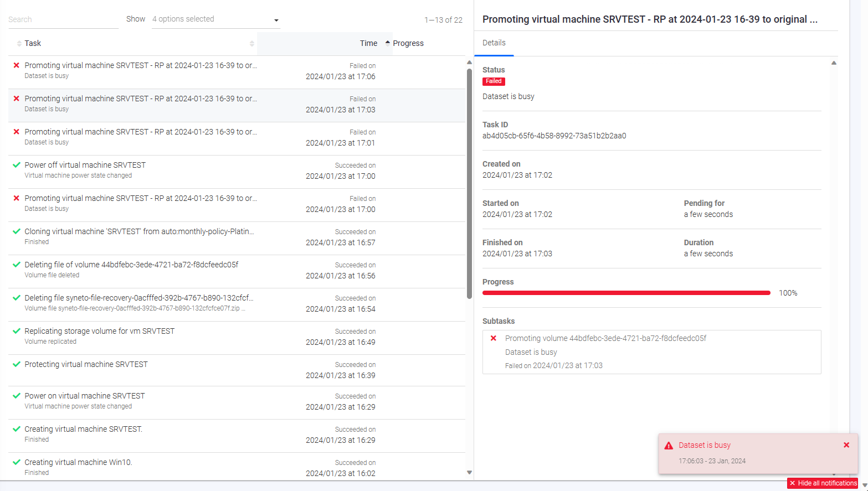
Task: Sort tasks by the Task column
Action: click(33, 43)
